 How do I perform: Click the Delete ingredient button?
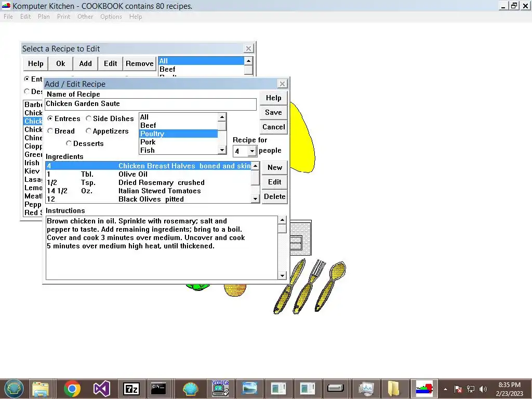[x=274, y=196]
